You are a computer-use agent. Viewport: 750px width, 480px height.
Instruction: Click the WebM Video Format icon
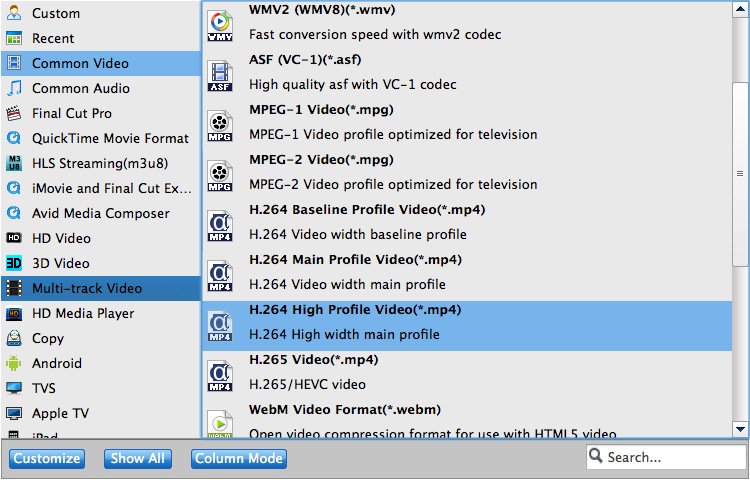coord(220,424)
